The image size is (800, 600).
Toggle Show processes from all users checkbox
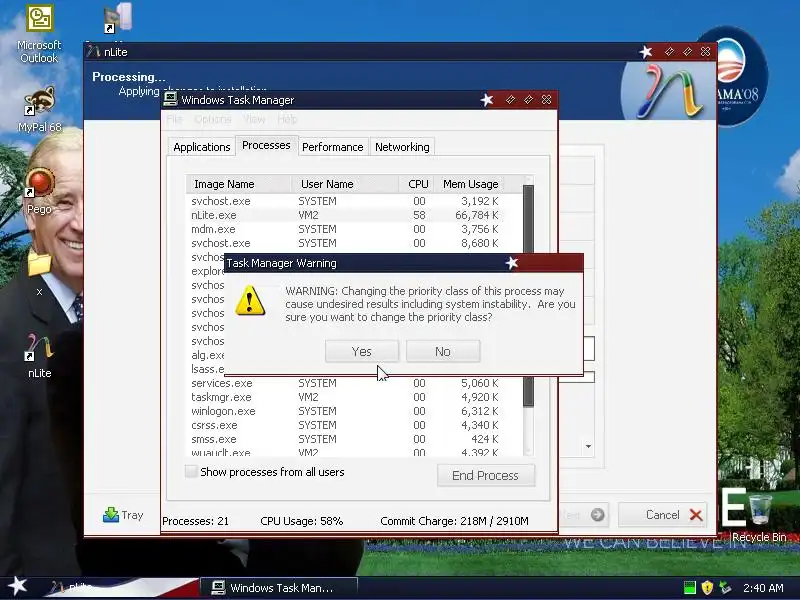[x=191, y=471]
